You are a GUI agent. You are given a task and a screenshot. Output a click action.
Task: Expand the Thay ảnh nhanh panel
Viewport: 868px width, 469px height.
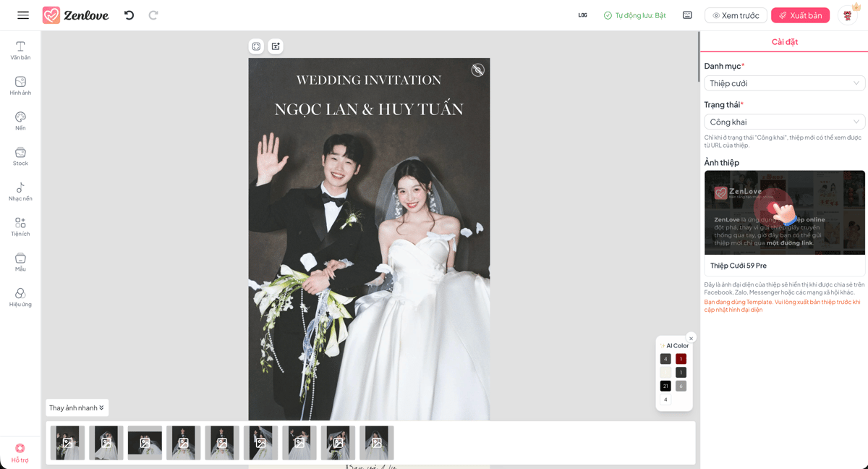[77, 407]
